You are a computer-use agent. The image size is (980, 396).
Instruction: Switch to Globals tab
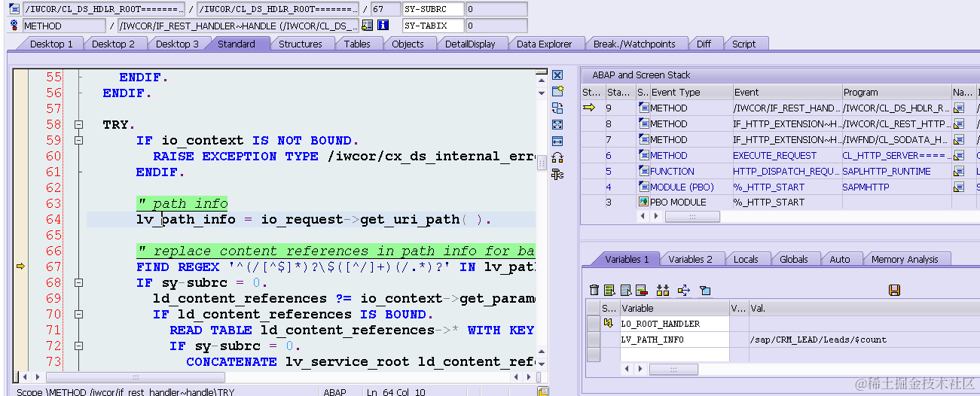(793, 259)
